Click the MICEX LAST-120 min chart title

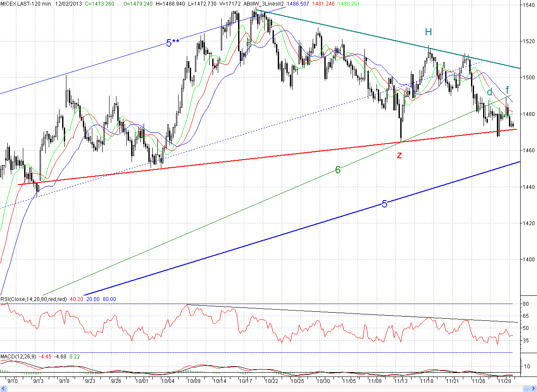pyautogui.click(x=25, y=4)
